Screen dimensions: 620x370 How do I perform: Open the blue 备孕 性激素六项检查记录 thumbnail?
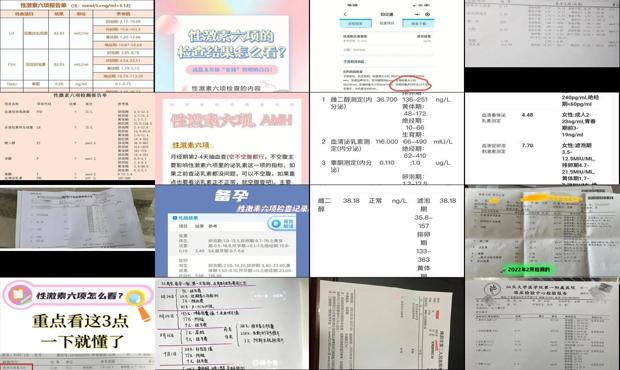point(232,231)
